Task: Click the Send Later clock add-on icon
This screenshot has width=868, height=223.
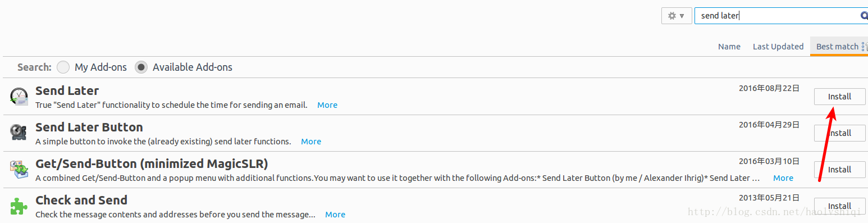Action: pos(19,97)
